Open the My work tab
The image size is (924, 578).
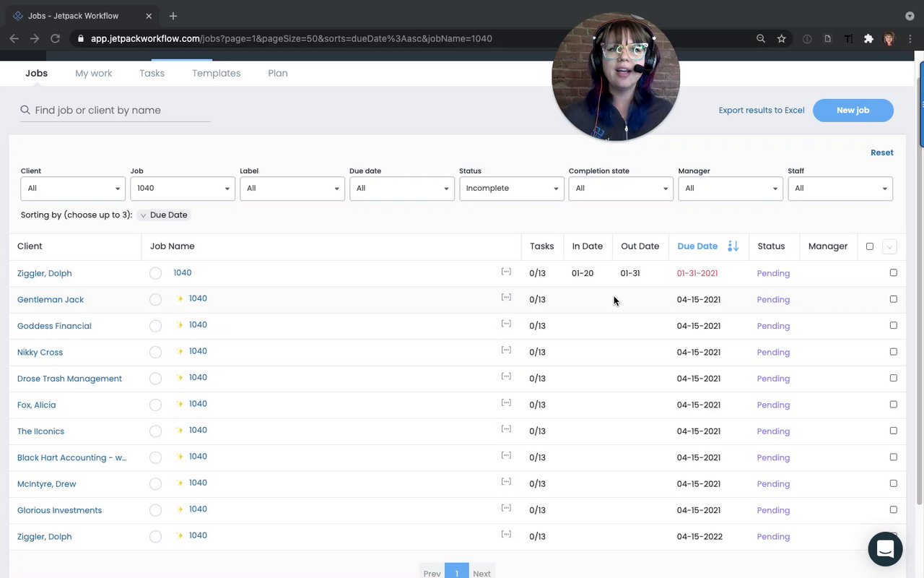pos(94,73)
